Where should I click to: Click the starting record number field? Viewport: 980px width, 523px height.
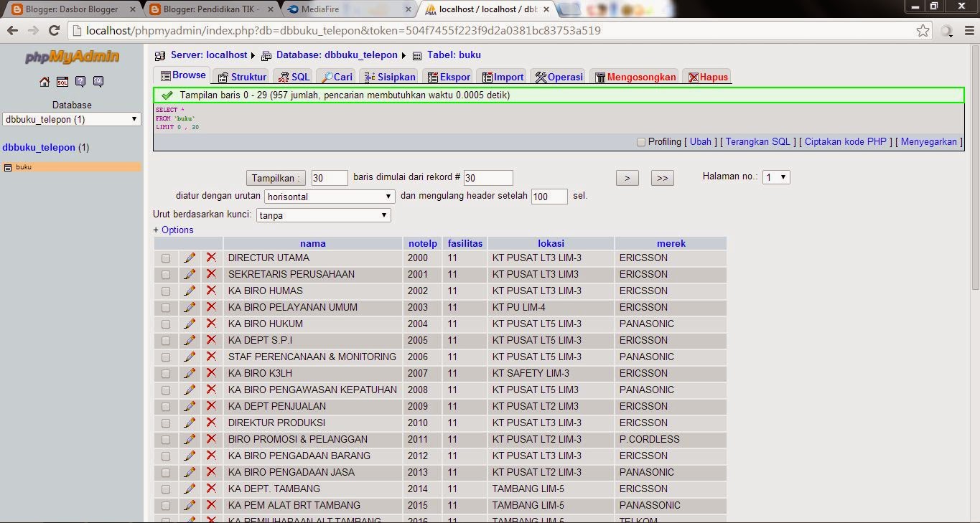click(488, 178)
